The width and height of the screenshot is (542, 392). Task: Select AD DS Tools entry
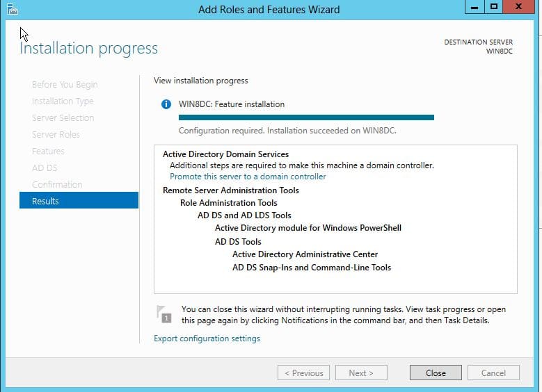tap(238, 242)
